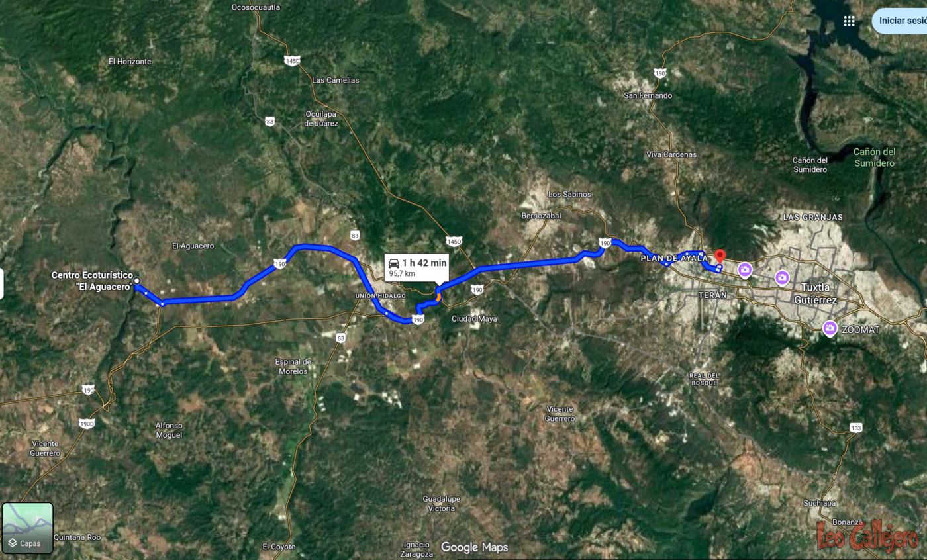Click the Tuxtla Gutiérrez city label
The height and width of the screenshot is (560, 927).
[819, 292]
